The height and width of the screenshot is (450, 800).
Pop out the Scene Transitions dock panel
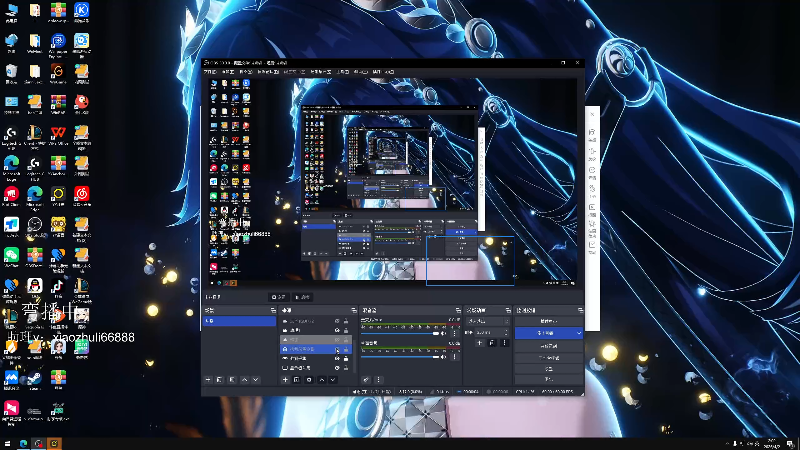tap(508, 310)
